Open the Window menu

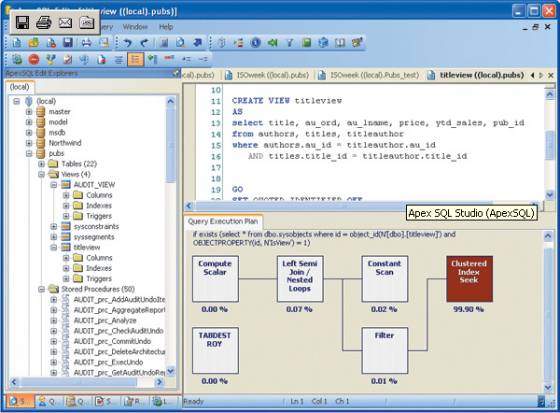135,27
